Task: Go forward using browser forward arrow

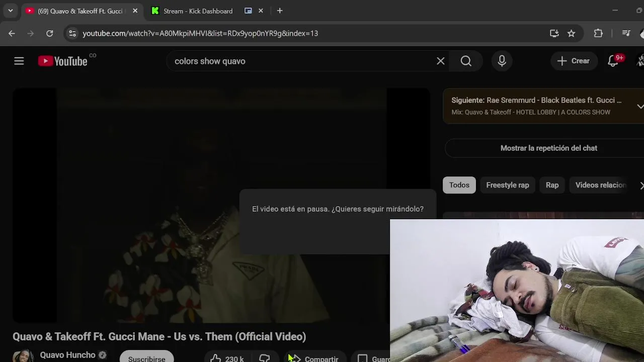Action: pos(31,33)
